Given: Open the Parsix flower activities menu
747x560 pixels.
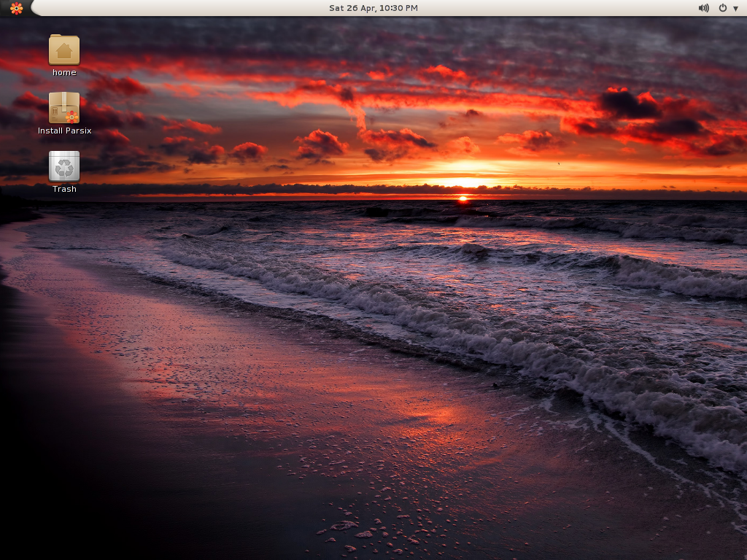Looking at the screenshot, I should click(x=16, y=8).
